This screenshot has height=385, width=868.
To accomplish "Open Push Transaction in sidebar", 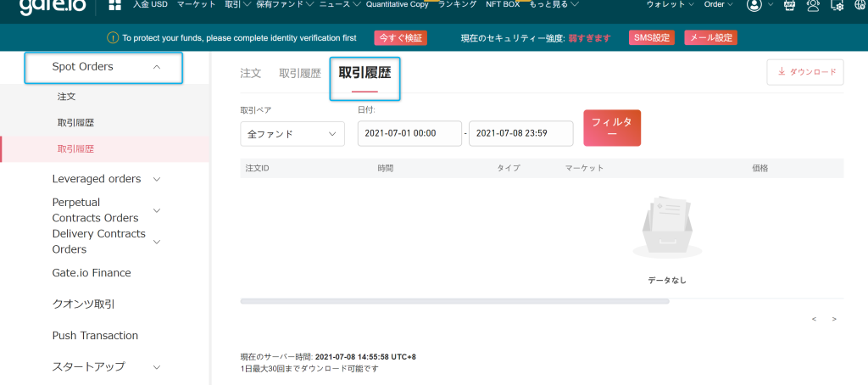I will click(95, 336).
